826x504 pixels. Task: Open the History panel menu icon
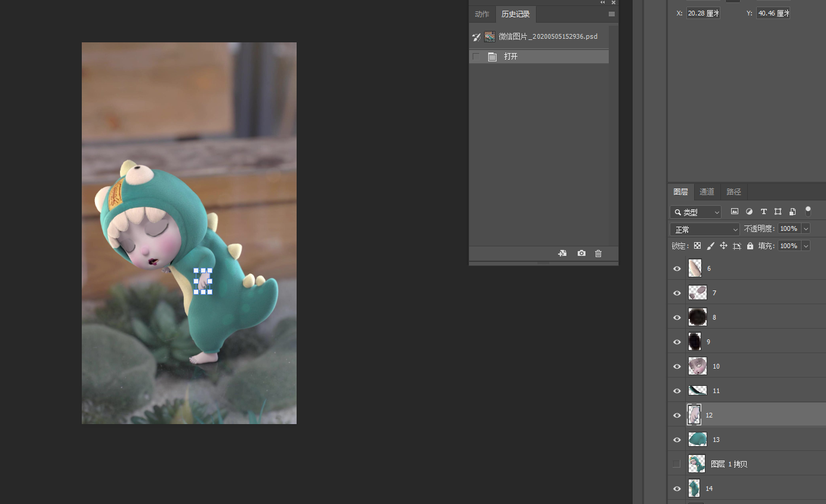click(x=612, y=14)
